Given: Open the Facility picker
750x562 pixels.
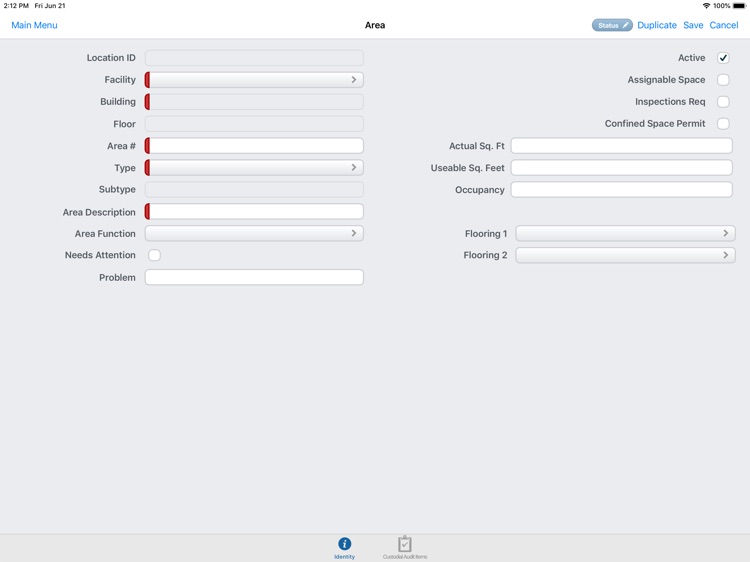Looking at the screenshot, I should pos(254,80).
